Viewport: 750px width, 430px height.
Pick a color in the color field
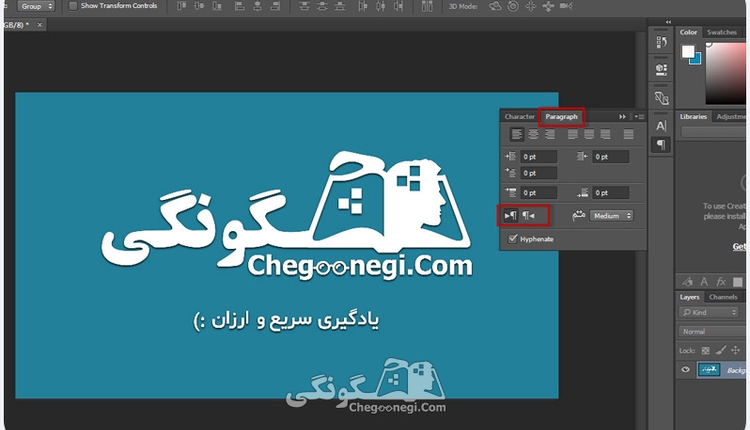point(725,73)
